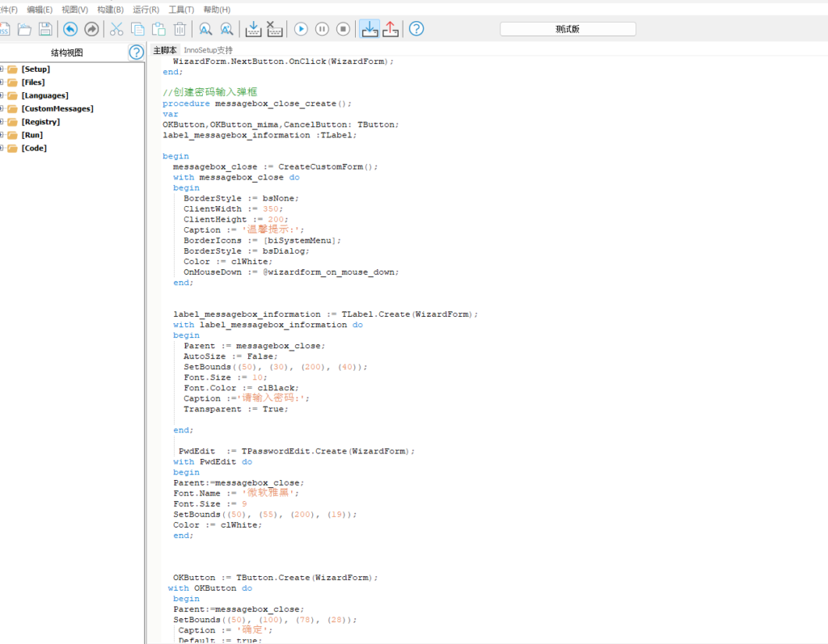Click the 测试版 button

pyautogui.click(x=568, y=29)
